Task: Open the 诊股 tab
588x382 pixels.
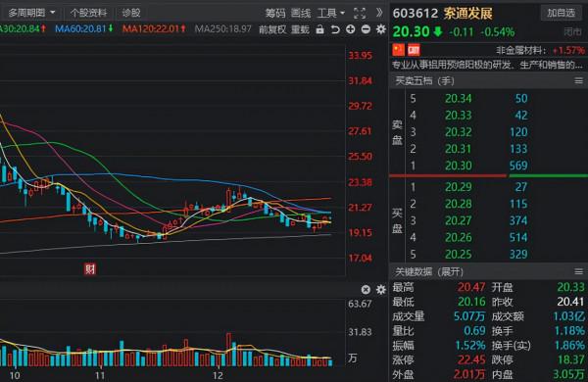Action: point(131,13)
